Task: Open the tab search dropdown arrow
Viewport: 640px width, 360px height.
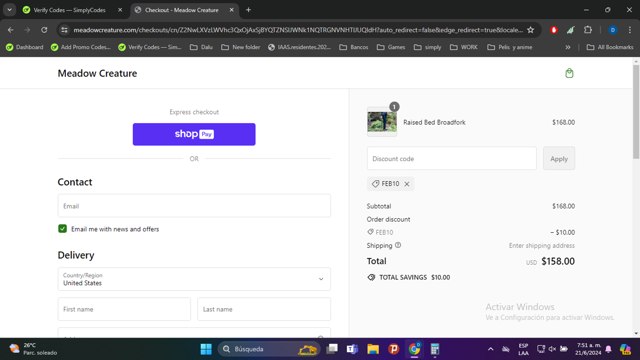Action: coord(9,10)
